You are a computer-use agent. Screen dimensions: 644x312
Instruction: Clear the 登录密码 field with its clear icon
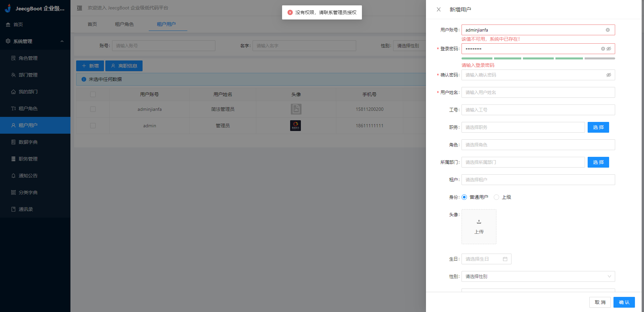[x=603, y=49]
